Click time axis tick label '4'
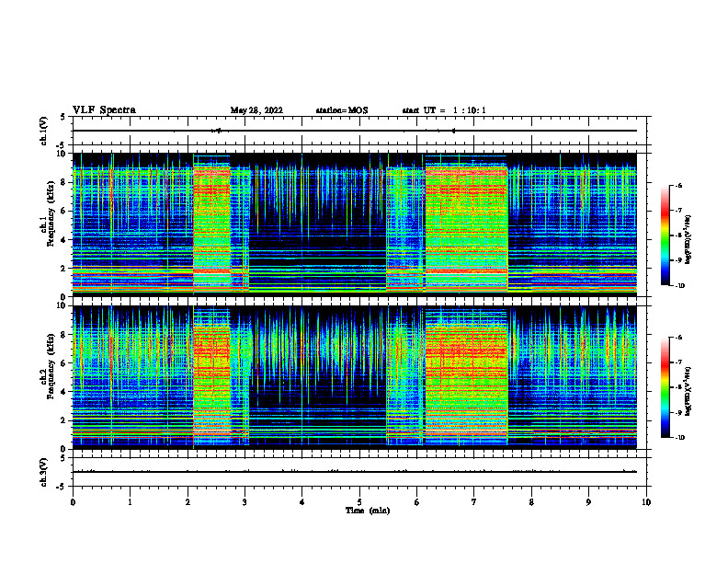The image size is (728, 563). [301, 502]
